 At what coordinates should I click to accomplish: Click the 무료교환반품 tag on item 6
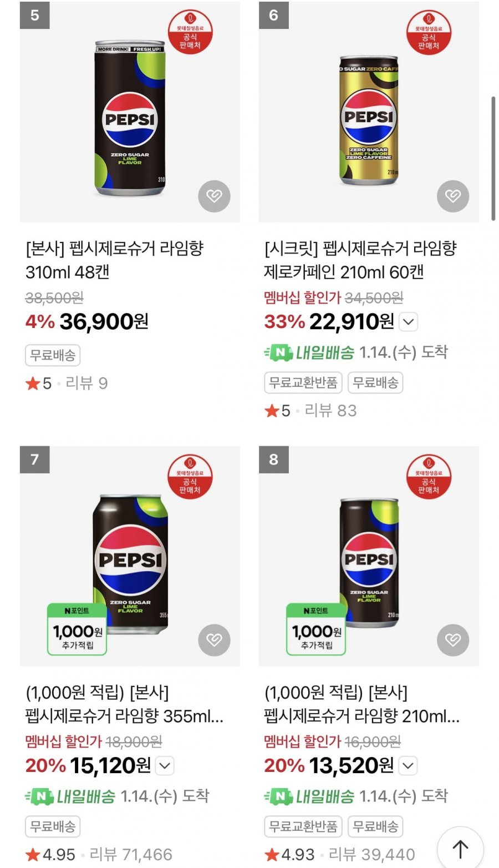click(x=303, y=383)
